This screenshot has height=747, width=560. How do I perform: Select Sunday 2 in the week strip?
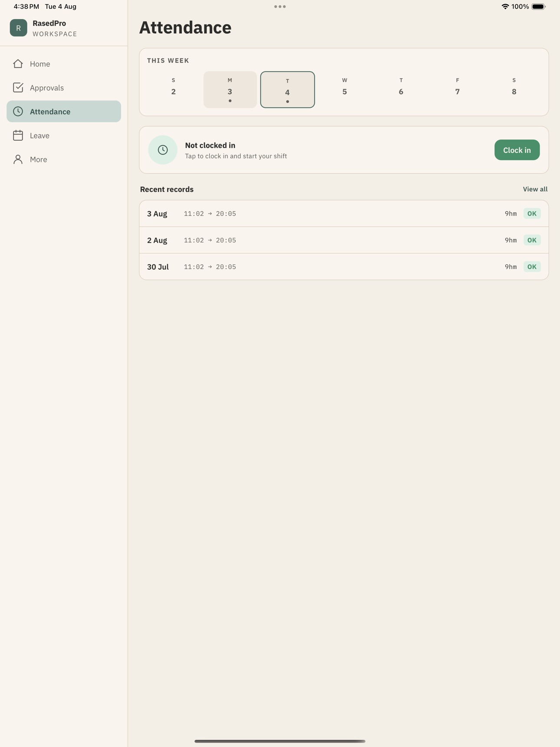(x=174, y=89)
